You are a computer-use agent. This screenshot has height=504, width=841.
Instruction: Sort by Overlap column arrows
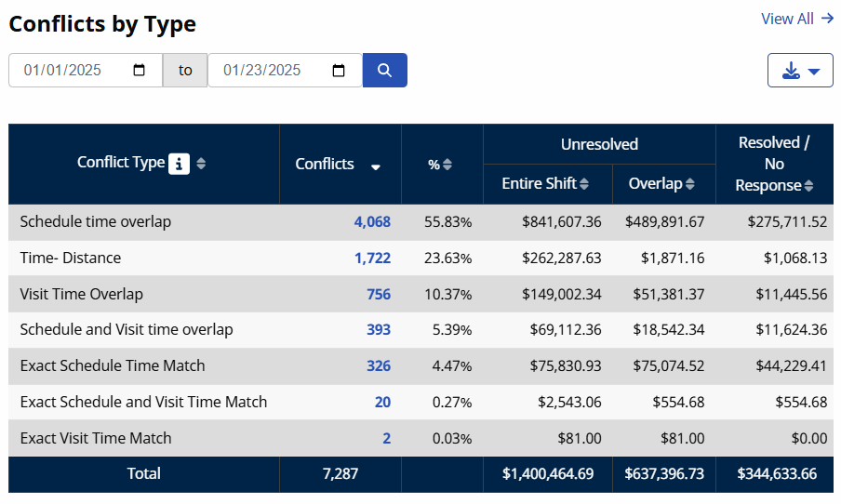[x=689, y=184]
